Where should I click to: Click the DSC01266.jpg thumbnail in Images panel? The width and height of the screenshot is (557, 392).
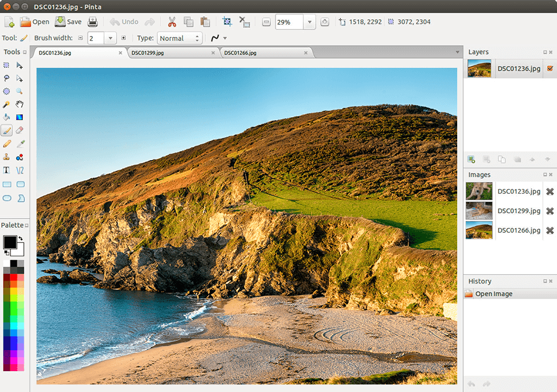pyautogui.click(x=479, y=230)
